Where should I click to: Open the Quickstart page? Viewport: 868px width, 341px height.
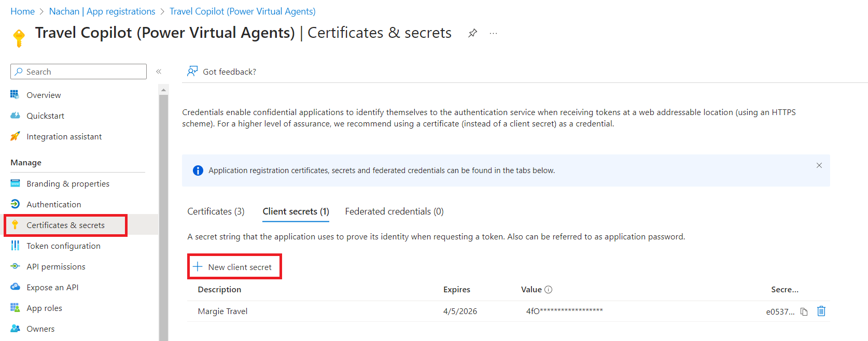45,116
